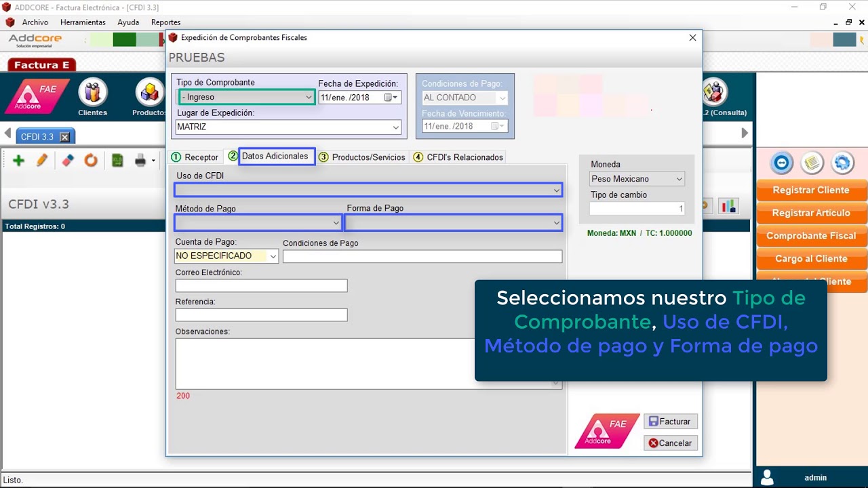The height and width of the screenshot is (488, 868).
Task: Close the CFDI 3.3 tab with its X
Action: pos(64,137)
